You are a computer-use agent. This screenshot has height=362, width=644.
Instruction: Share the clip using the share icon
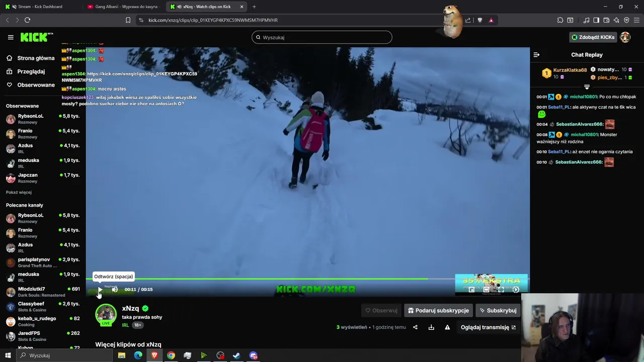pos(415,327)
